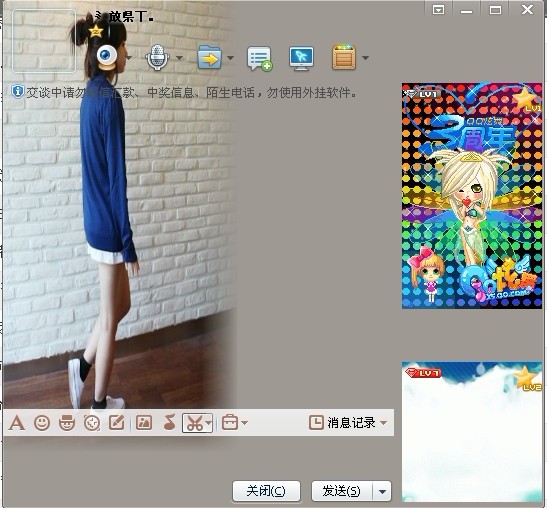Open the handwriting input pencil icon
Image resolution: width=547 pixels, height=508 pixels.
pos(117,423)
